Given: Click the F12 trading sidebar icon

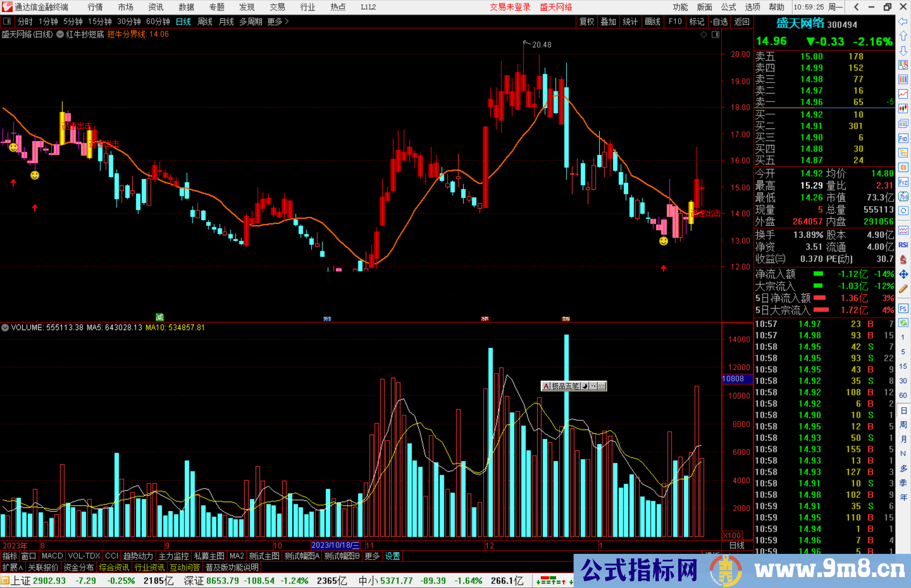Looking at the screenshot, I should point(903,182).
